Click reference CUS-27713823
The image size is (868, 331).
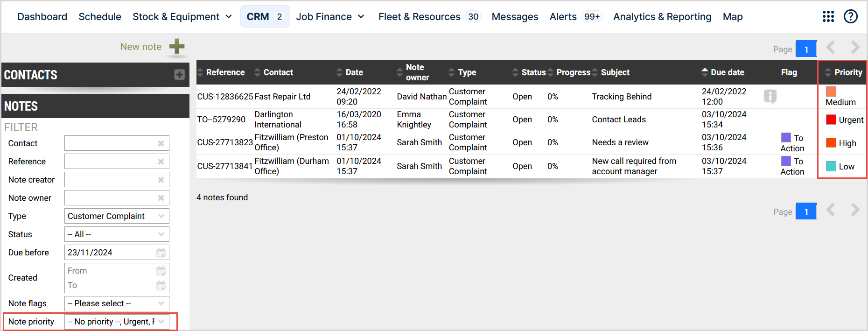pos(225,142)
